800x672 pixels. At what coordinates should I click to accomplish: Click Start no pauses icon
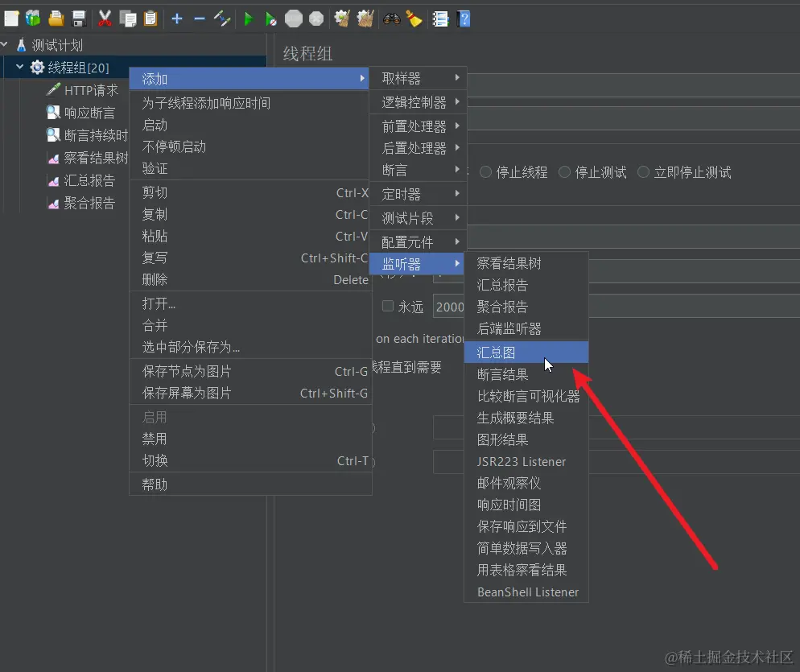270,19
